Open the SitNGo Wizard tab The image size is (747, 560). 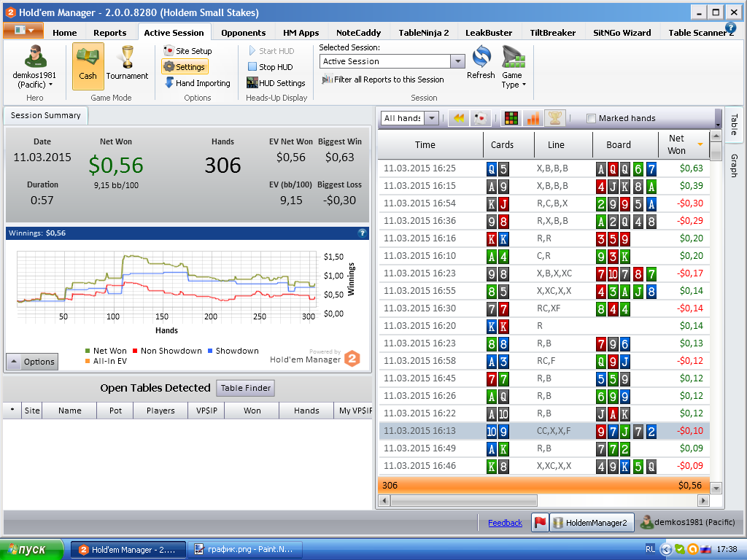(x=622, y=33)
